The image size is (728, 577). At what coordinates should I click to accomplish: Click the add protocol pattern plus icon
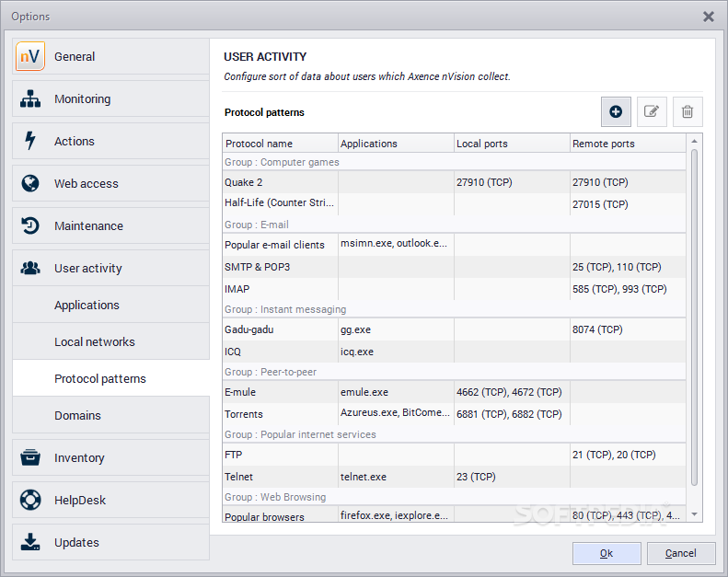[616, 112]
